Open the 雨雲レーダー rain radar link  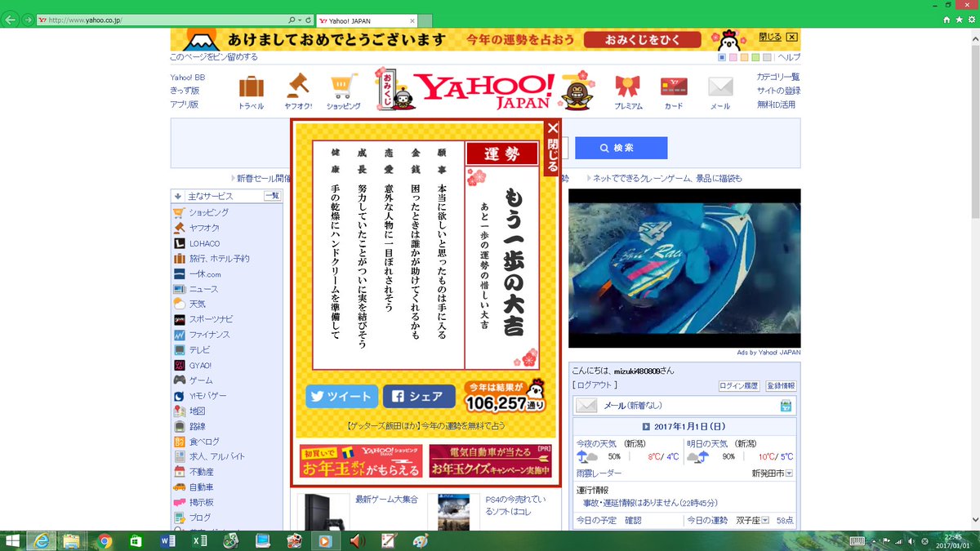coord(599,473)
